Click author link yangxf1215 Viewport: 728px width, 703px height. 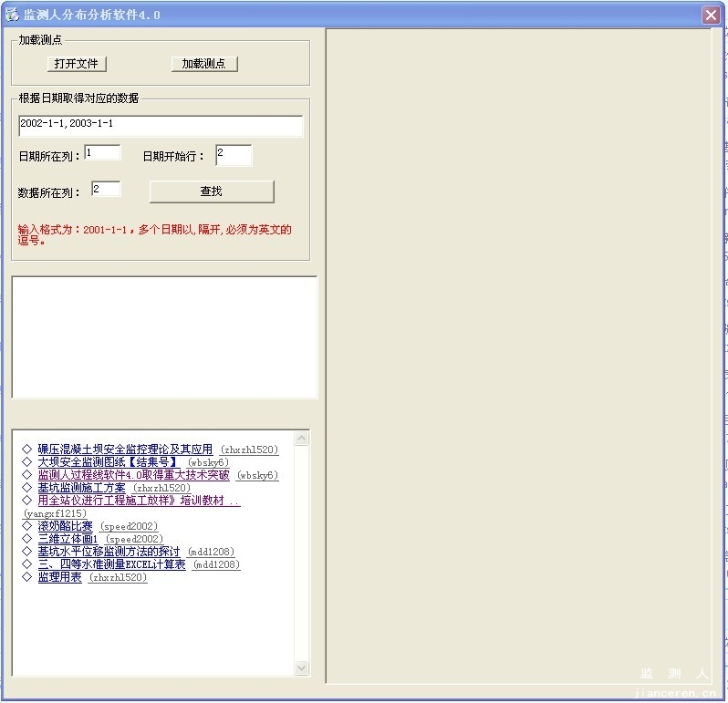coord(55,513)
